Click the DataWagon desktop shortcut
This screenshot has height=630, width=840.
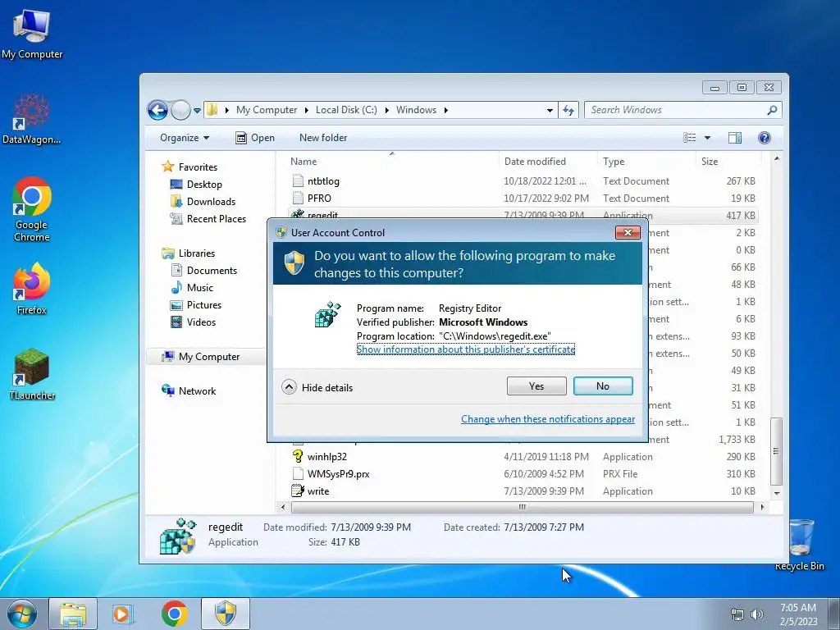point(32,119)
